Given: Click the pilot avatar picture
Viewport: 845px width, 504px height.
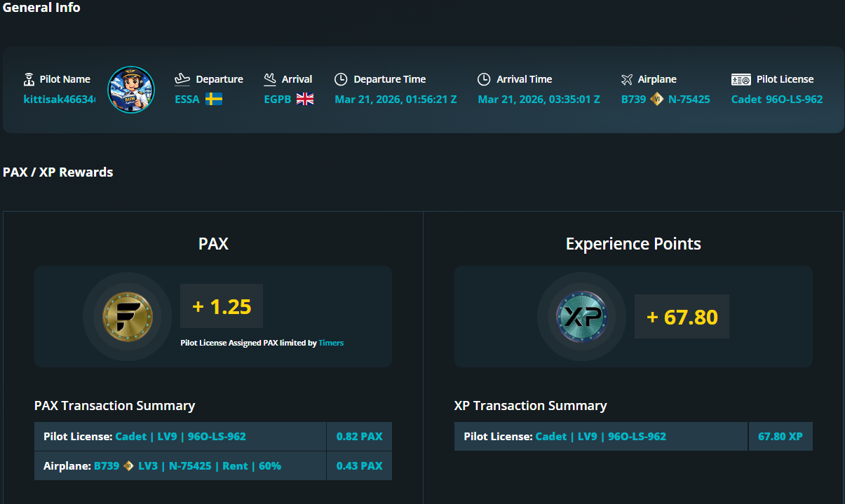Looking at the screenshot, I should [130, 90].
